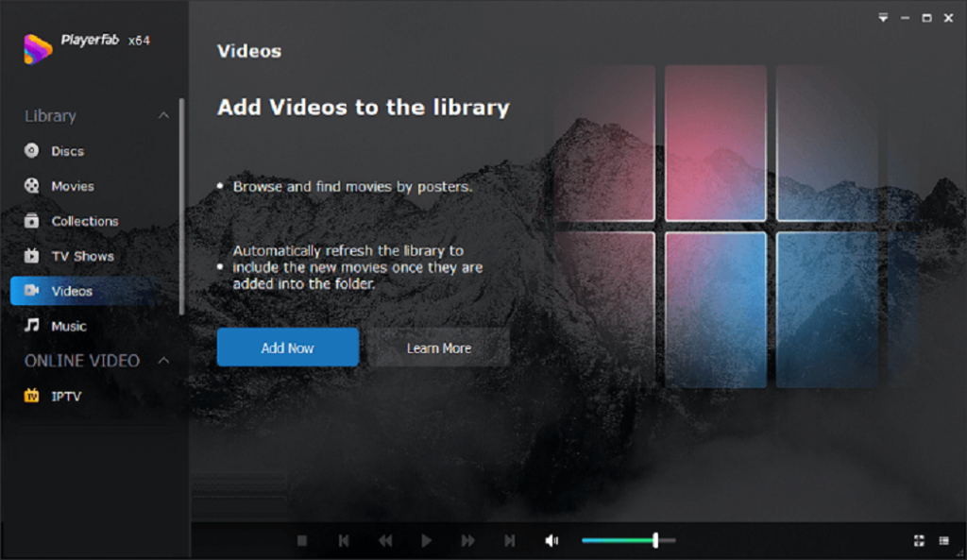Open the Discs library section
The width and height of the screenshot is (967, 560).
pos(67,151)
